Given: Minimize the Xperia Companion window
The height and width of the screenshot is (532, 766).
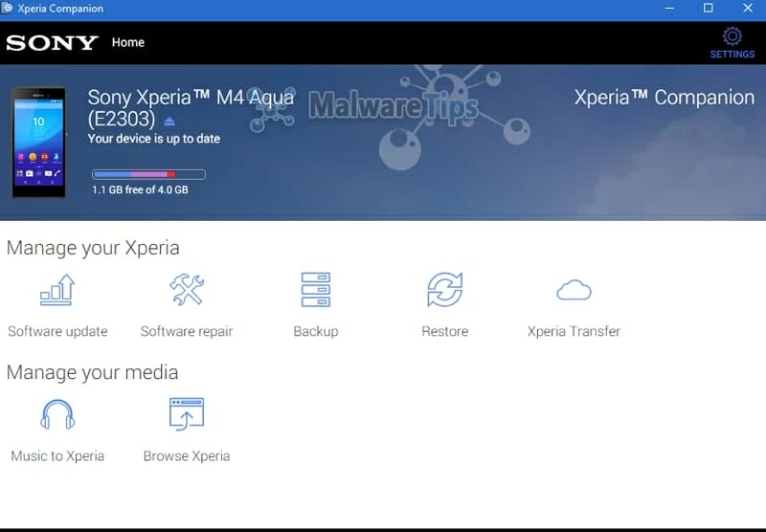Looking at the screenshot, I should tap(668, 9).
